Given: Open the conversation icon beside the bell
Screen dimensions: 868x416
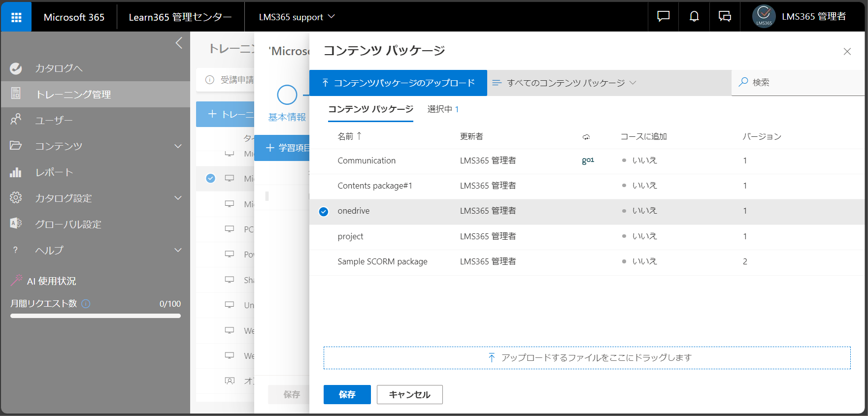Looking at the screenshot, I should pyautogui.click(x=725, y=17).
